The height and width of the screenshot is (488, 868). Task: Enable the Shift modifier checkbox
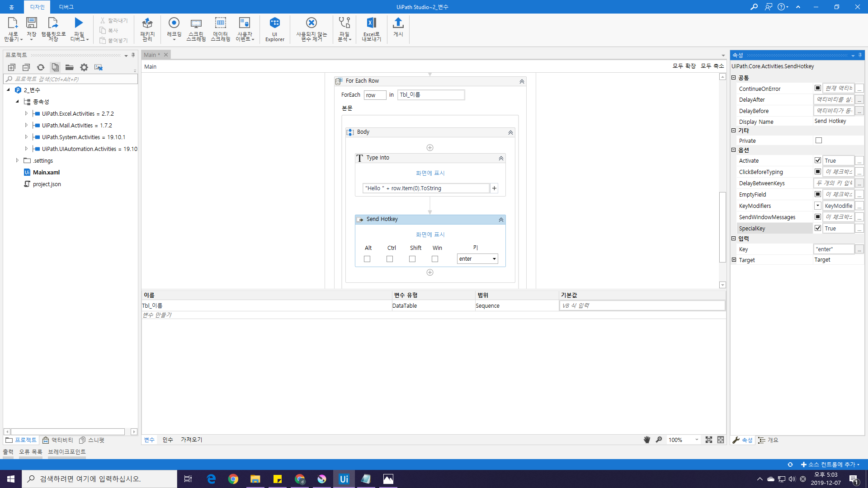[x=412, y=259]
